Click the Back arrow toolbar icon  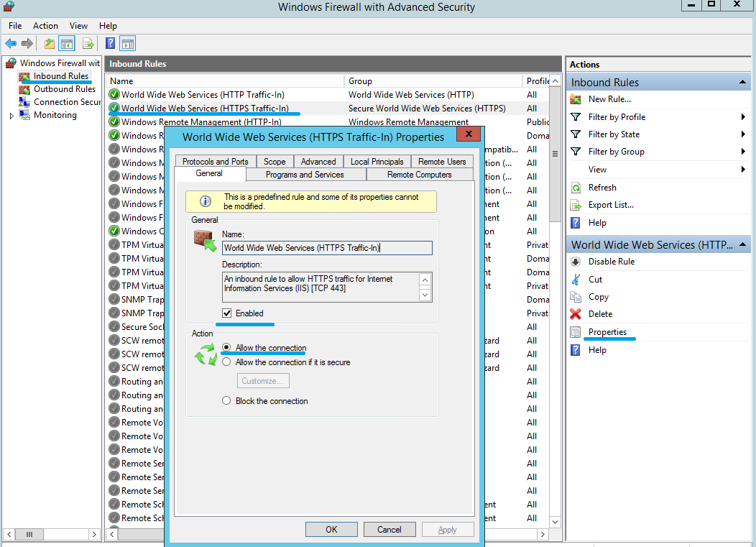tap(11, 44)
